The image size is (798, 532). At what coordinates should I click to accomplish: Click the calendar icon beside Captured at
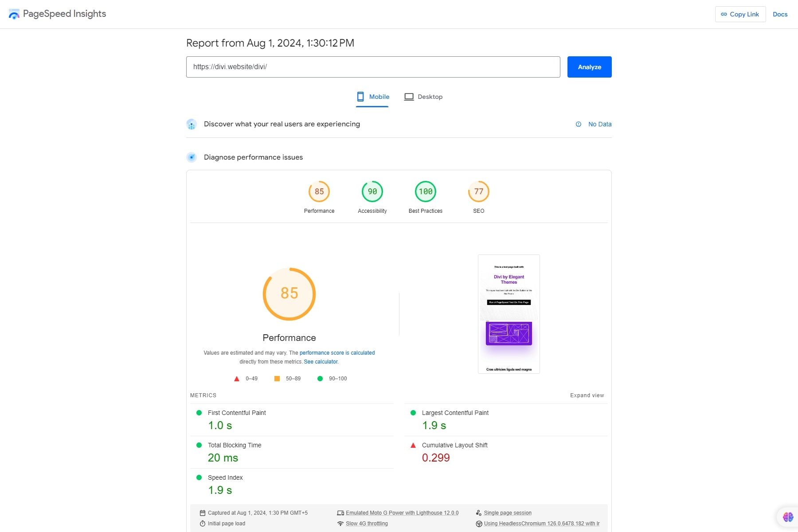203,513
